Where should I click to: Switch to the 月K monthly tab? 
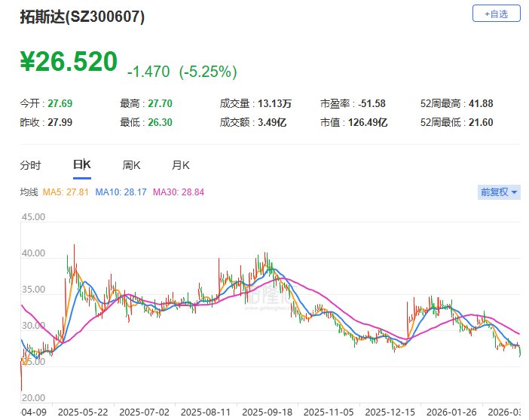click(181, 165)
